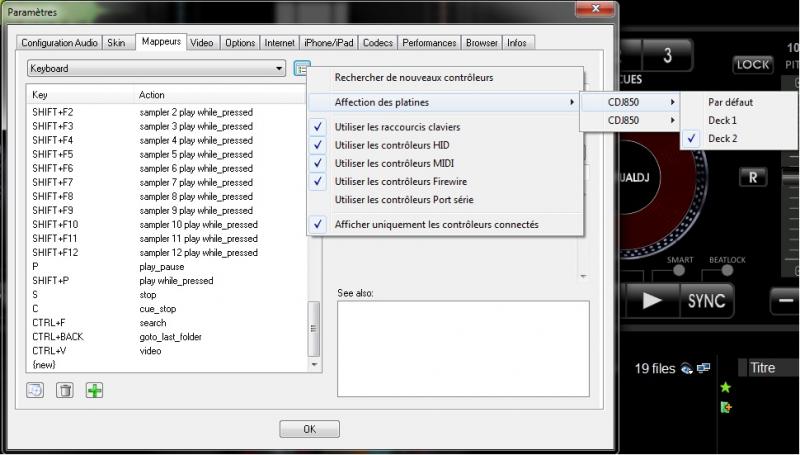This screenshot has width=800, height=455.
Task: Open the Infos tab
Action: coord(517,43)
